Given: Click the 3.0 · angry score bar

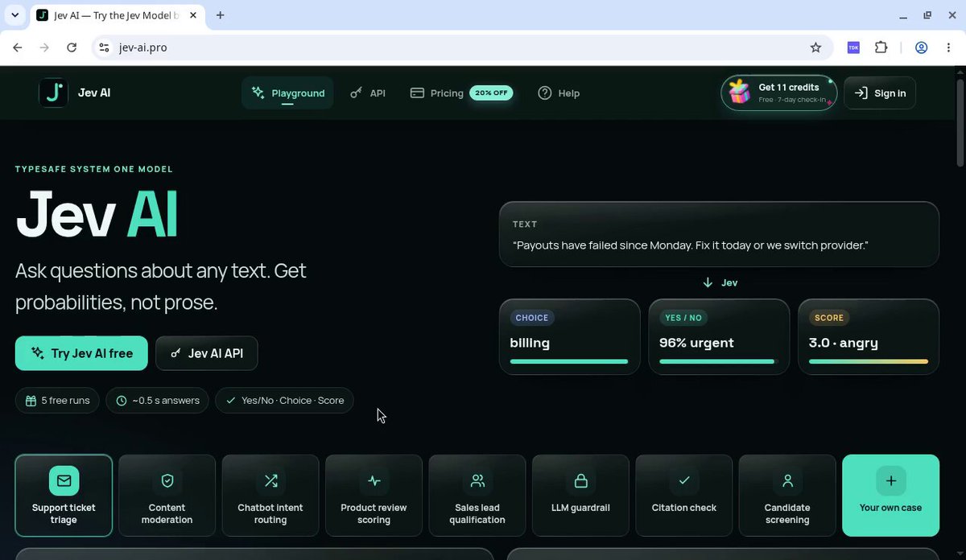Looking at the screenshot, I should click(x=868, y=361).
